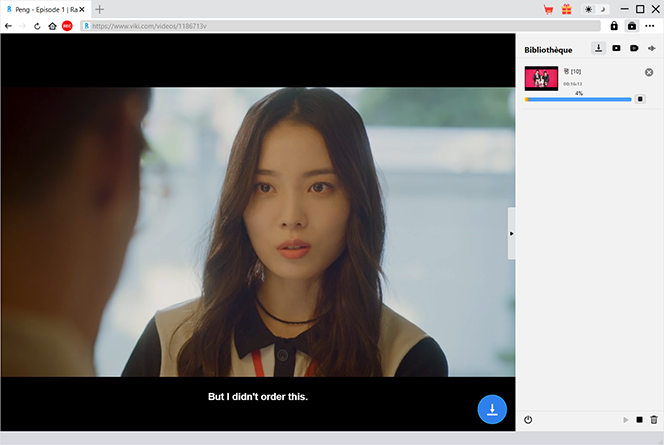Remove the download item with X
The width and height of the screenshot is (664, 445).
pos(649,72)
